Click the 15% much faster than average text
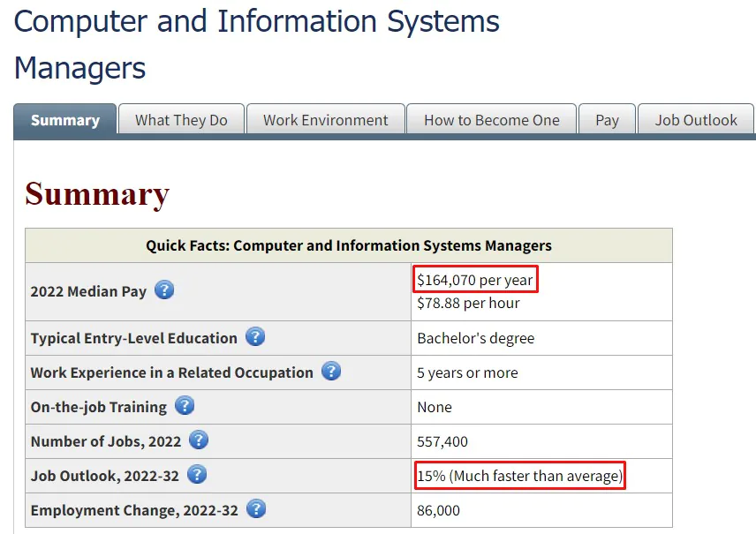756x534 pixels. (519, 476)
